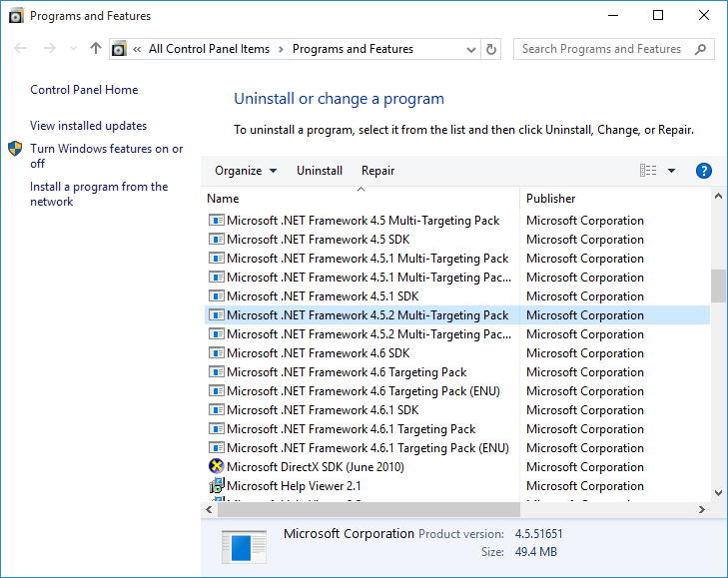Image resolution: width=728 pixels, height=578 pixels.
Task: Click the Control Panel icon in address bar
Action: tap(119, 49)
